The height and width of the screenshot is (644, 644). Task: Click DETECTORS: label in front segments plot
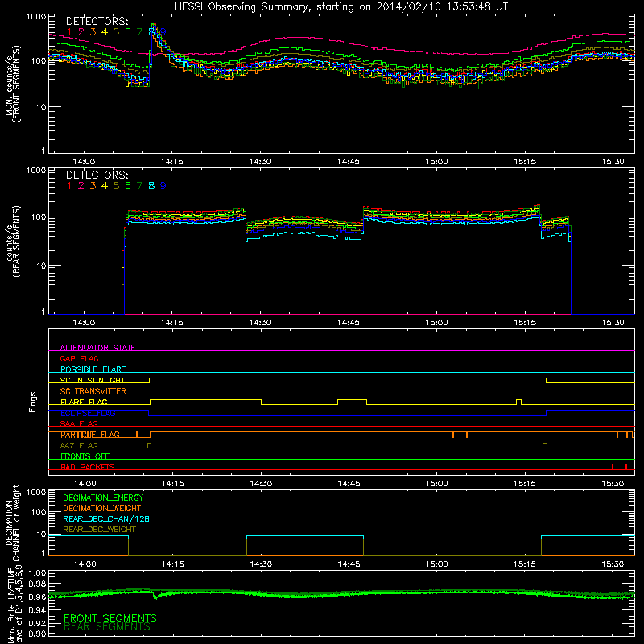point(97,21)
